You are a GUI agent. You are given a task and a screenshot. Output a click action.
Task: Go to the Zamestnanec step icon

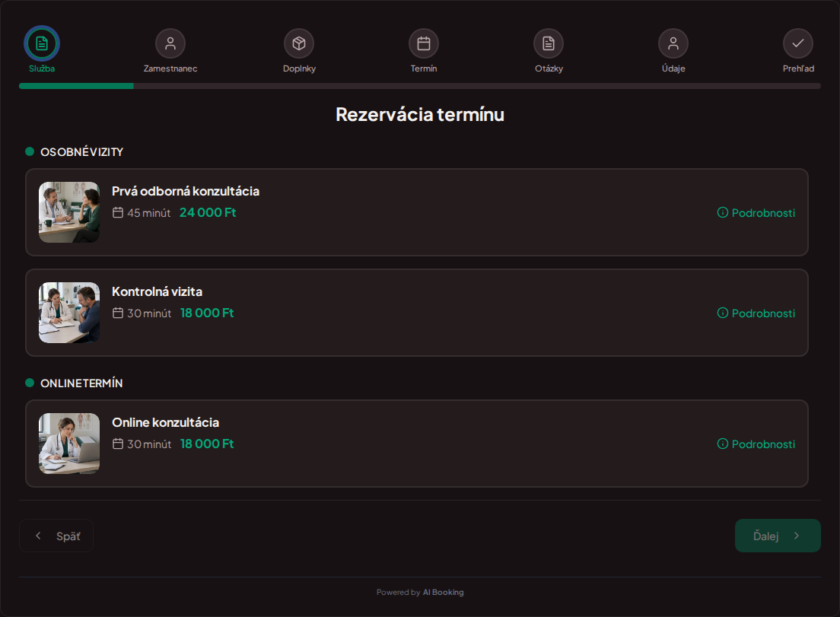point(170,43)
